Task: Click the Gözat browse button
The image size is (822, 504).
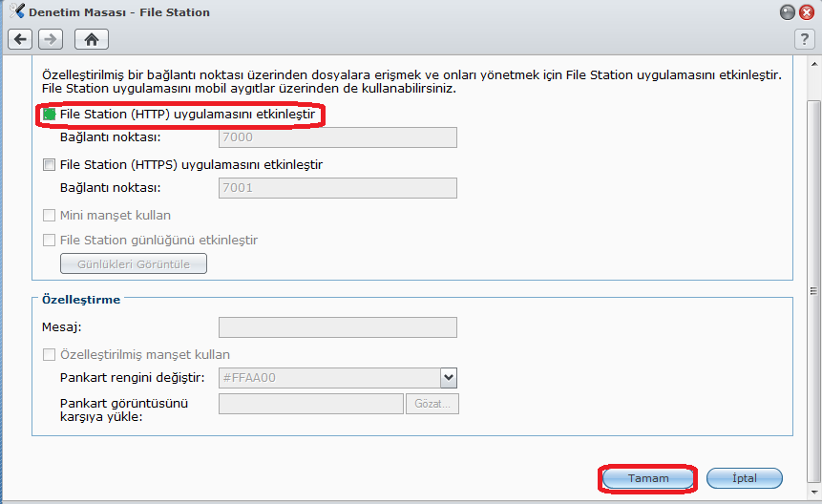Action: click(x=433, y=404)
